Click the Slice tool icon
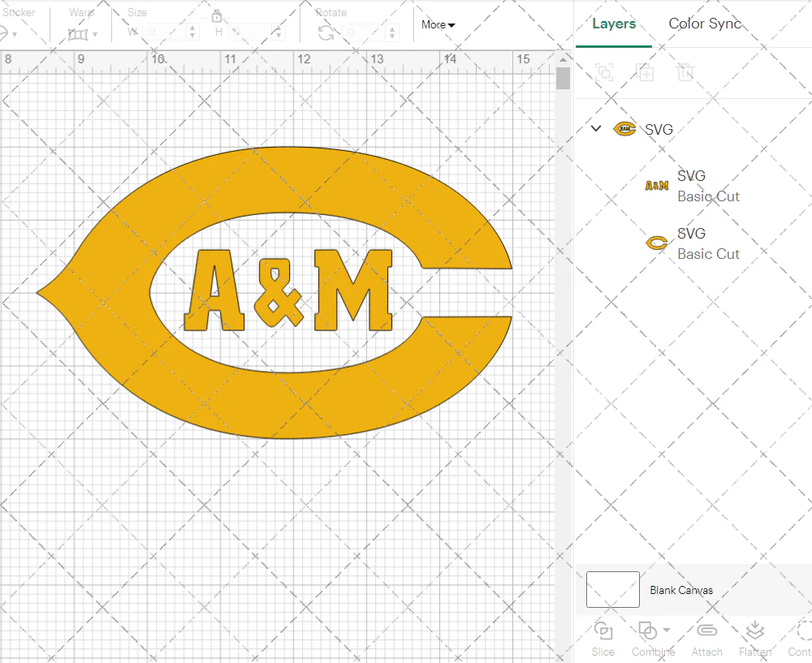This screenshot has height=663, width=812. point(603,631)
